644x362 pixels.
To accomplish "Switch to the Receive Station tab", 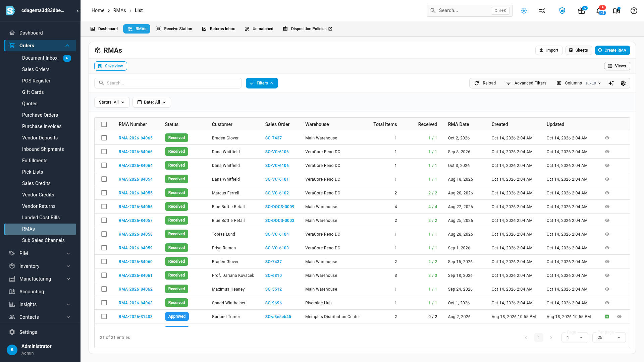I will pos(174,29).
